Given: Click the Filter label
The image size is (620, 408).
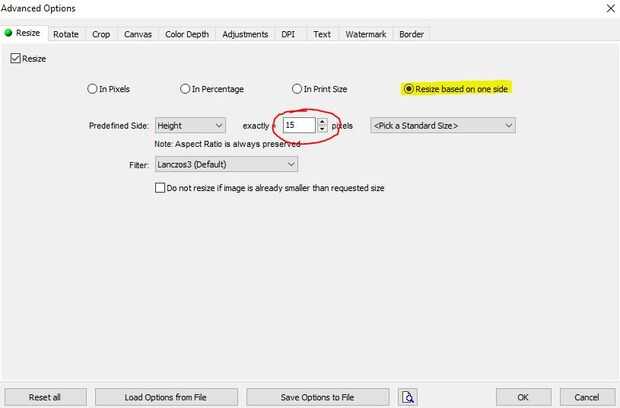Looking at the screenshot, I should tap(139, 165).
